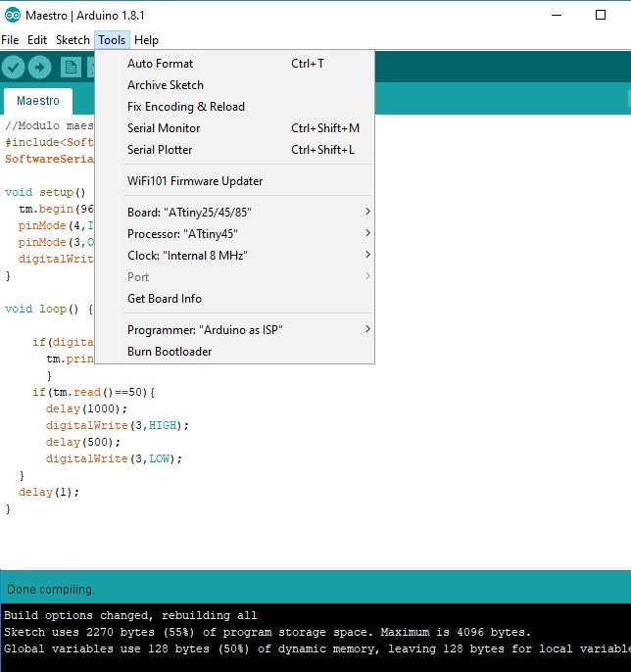
Task: Click the New sketch document icon
Action: (71, 68)
